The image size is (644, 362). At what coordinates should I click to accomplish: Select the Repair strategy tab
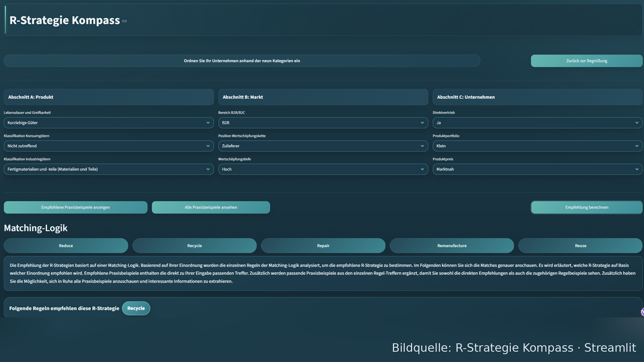coord(323,246)
